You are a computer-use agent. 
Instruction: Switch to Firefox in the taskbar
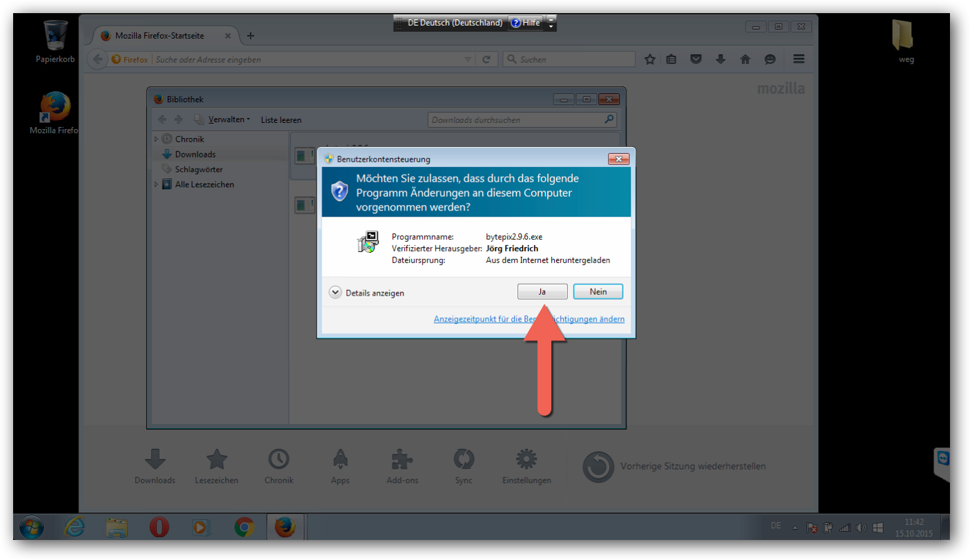285,528
